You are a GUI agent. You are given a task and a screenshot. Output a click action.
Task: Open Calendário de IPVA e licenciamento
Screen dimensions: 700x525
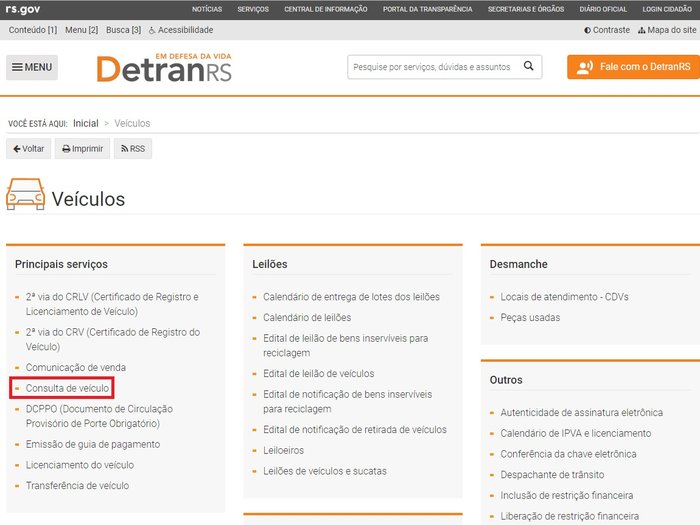click(x=575, y=433)
